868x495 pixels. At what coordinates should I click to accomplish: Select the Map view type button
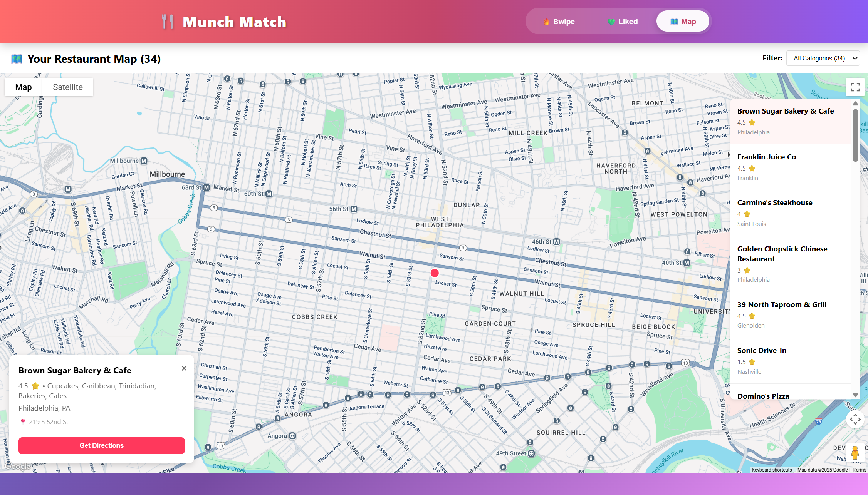point(24,87)
